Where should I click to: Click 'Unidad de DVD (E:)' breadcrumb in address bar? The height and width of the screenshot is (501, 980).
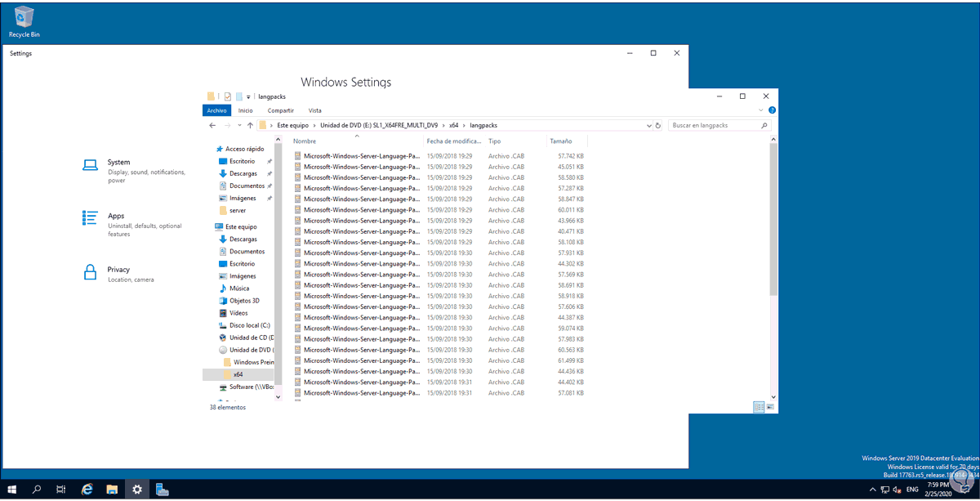tap(379, 125)
